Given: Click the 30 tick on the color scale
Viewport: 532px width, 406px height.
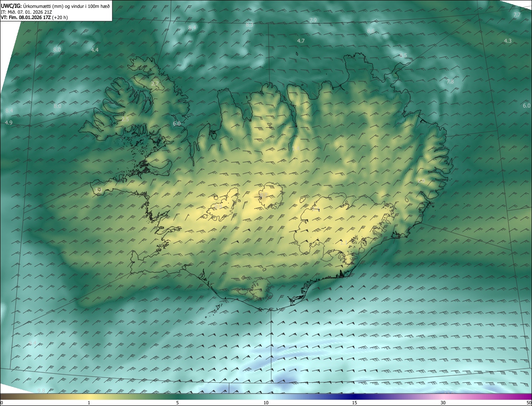Looking at the screenshot, I should pos(443,403).
